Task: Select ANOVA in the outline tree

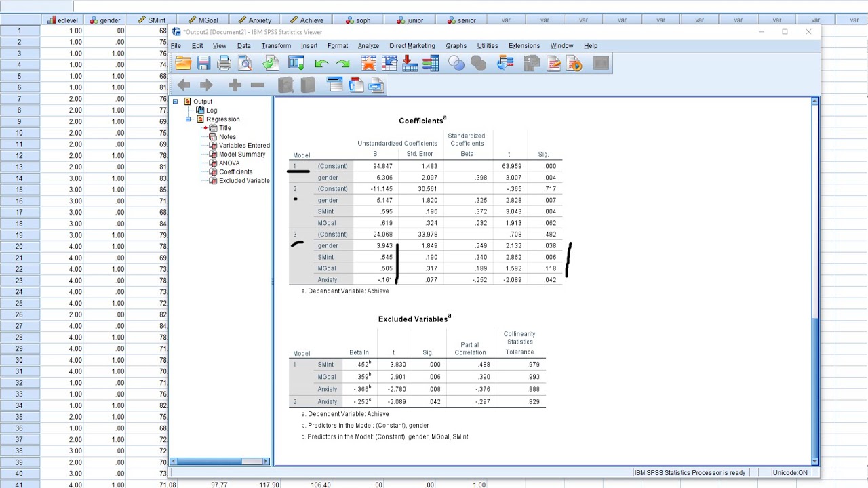Action: [x=229, y=163]
